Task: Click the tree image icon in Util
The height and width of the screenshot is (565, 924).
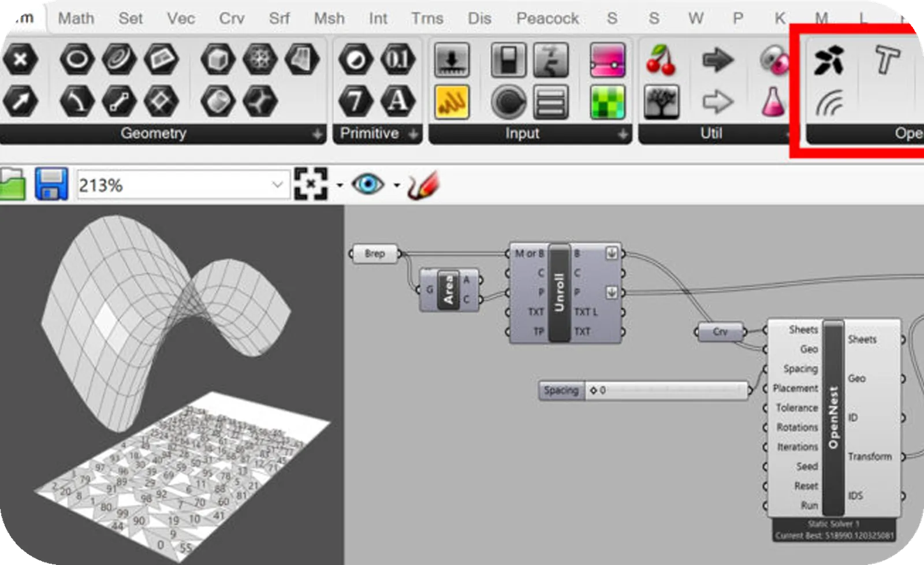Action: tap(661, 102)
